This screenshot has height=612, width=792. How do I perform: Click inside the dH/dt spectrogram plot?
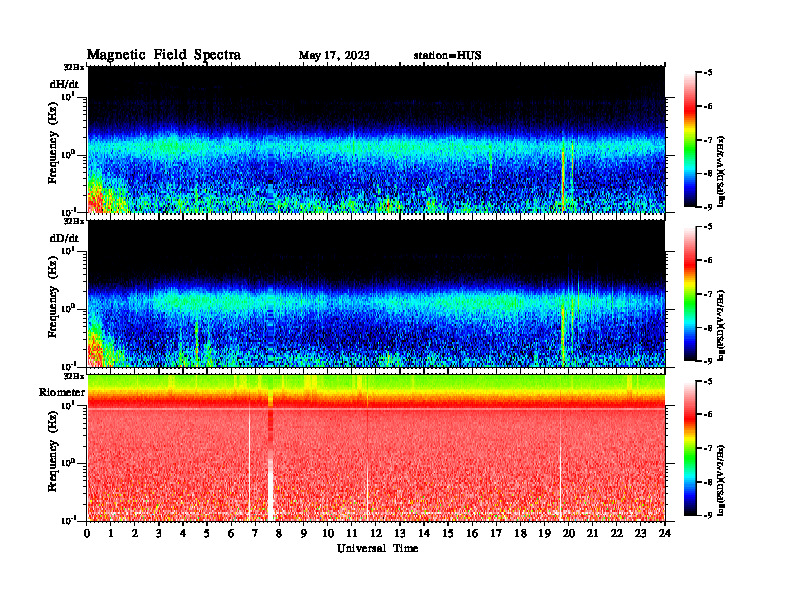point(376,139)
